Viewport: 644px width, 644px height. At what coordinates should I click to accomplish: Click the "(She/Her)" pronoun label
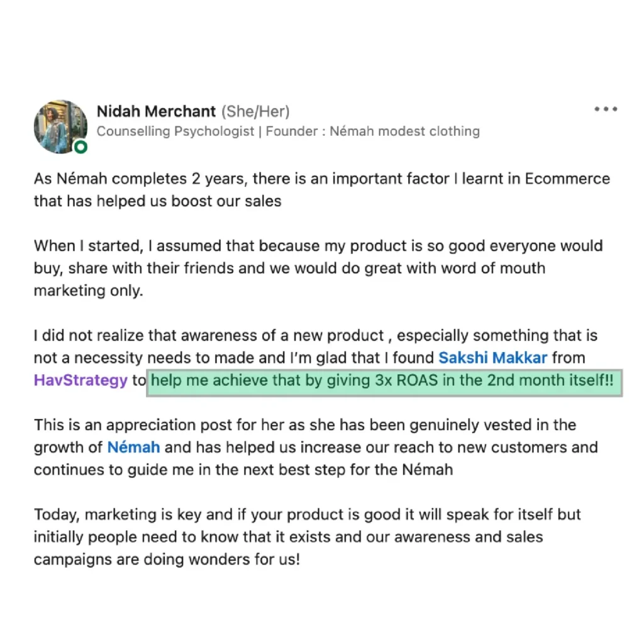click(255, 112)
